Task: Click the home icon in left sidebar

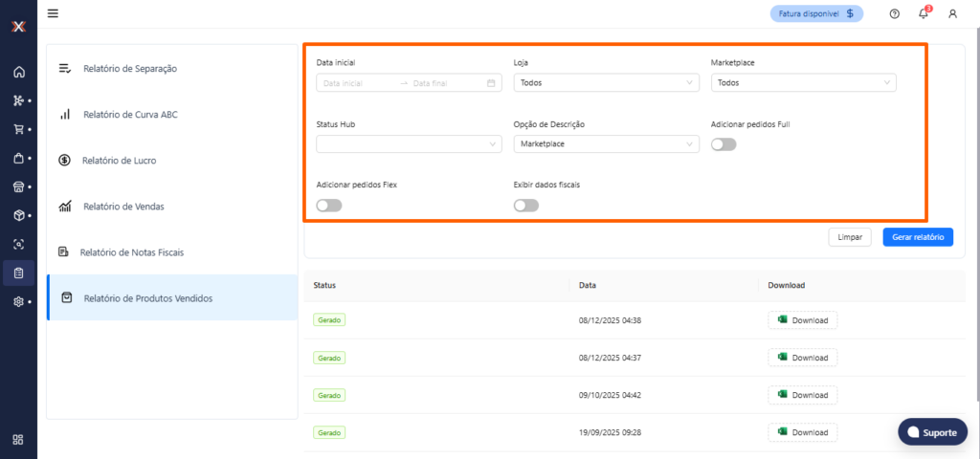Action: [x=18, y=72]
